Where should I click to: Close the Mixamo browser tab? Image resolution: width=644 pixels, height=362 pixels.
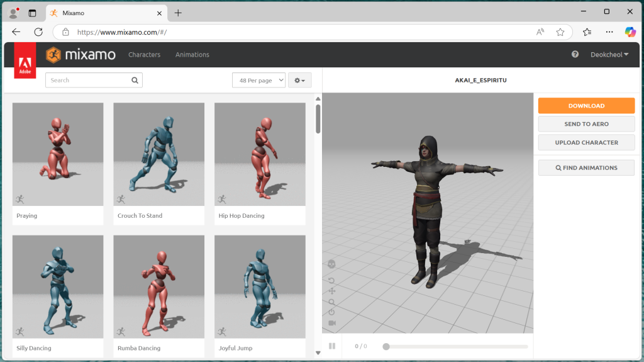click(159, 13)
